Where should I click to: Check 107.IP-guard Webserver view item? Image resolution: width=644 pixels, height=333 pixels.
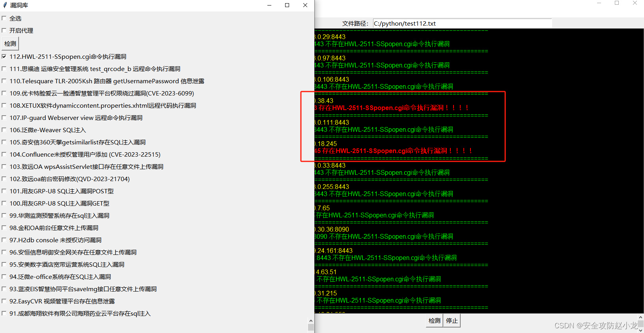click(4, 118)
